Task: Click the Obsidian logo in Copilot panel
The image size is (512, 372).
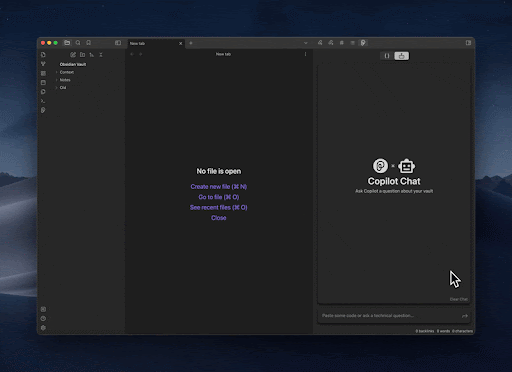Action: point(380,166)
